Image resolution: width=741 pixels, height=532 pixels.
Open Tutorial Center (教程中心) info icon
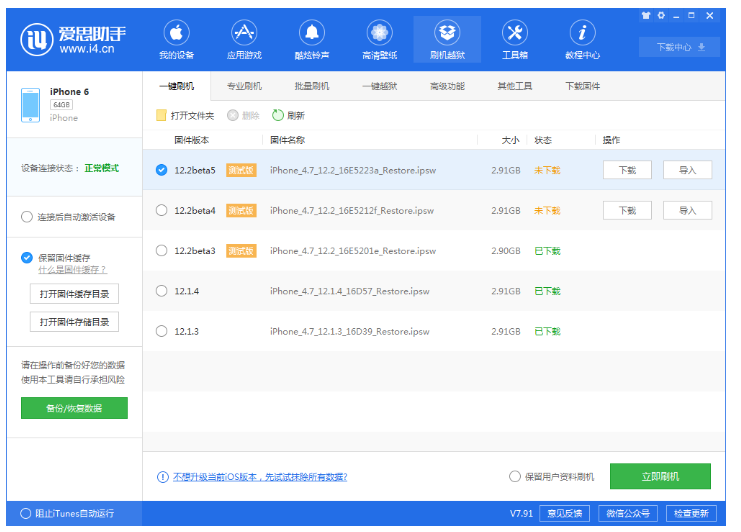[x=582, y=33]
